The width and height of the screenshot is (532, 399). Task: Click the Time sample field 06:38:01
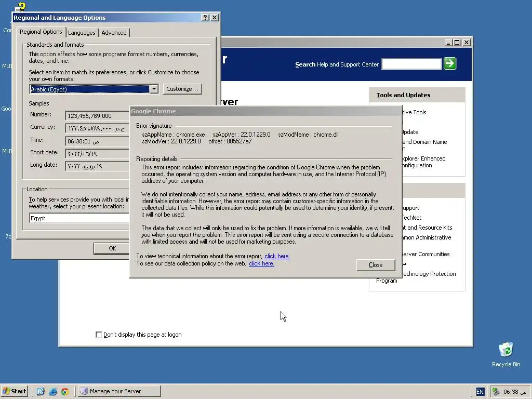[x=97, y=141]
